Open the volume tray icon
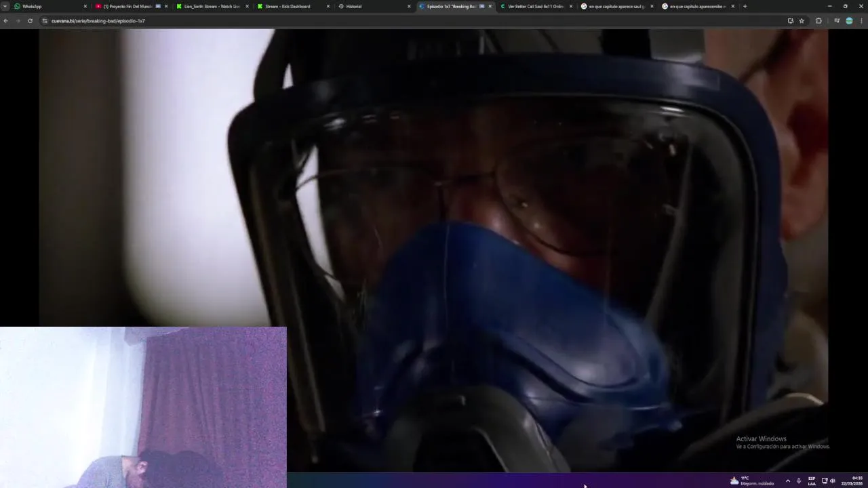 pyautogui.click(x=833, y=481)
